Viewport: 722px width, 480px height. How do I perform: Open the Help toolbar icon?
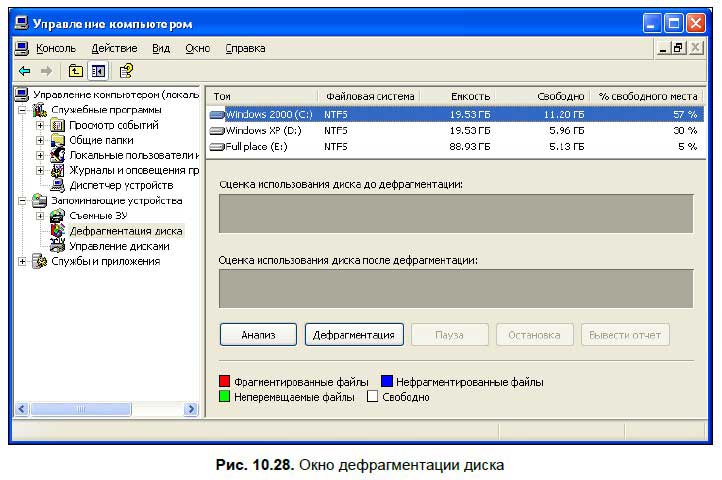click(x=126, y=71)
